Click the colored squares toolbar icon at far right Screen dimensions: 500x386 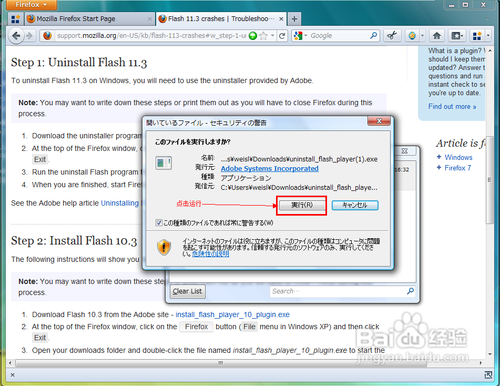[x=477, y=36]
